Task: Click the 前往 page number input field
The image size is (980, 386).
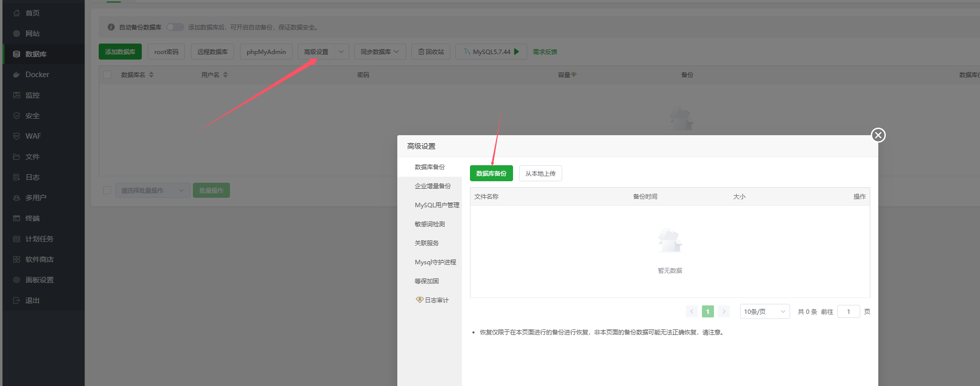Action: [x=848, y=311]
